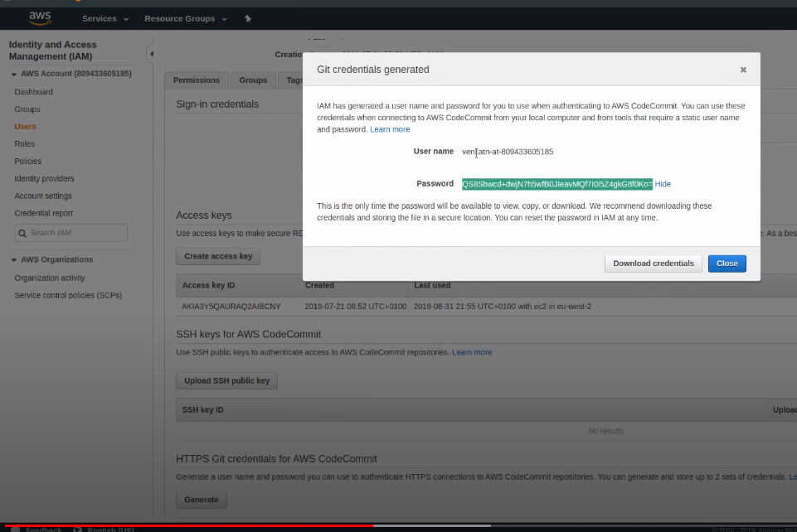Open Organization activity

coord(50,278)
